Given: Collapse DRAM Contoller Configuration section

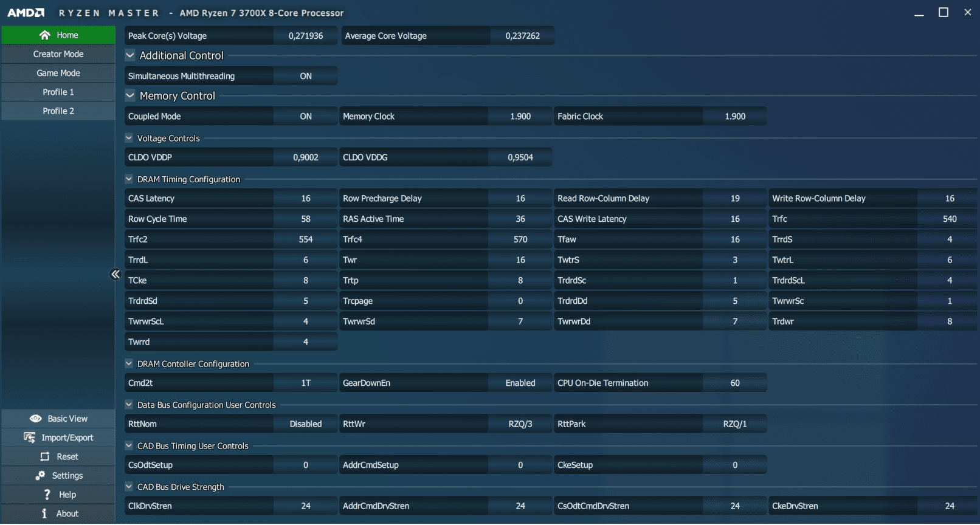Looking at the screenshot, I should click(x=129, y=363).
